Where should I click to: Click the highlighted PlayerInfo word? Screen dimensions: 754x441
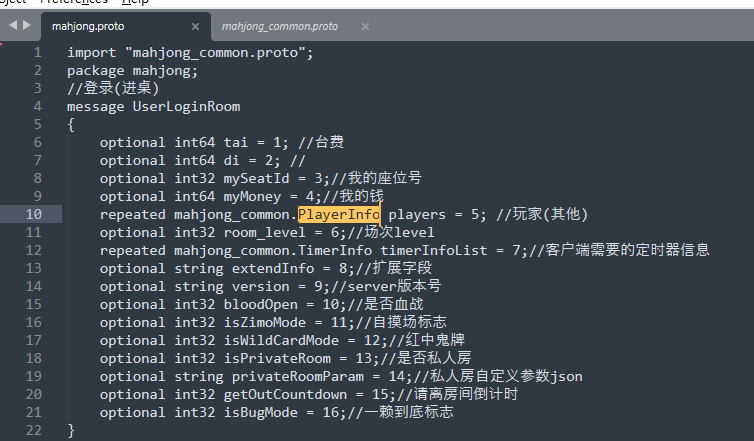[339, 214]
